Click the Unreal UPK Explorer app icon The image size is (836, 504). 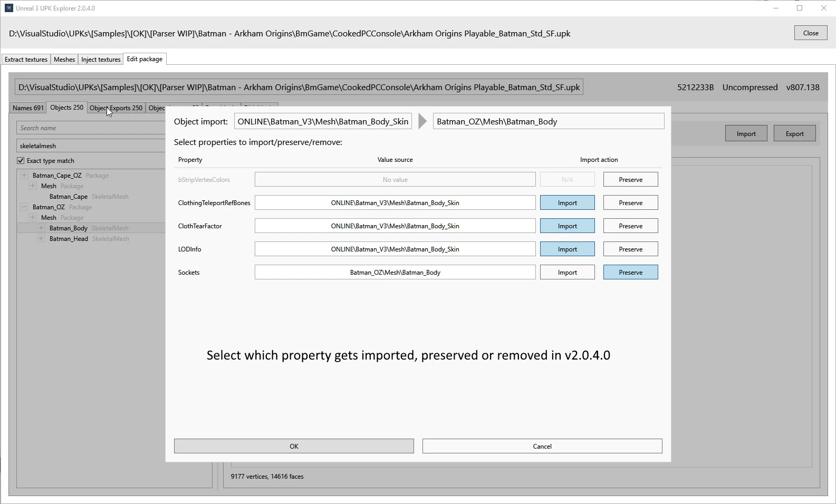tap(8, 8)
